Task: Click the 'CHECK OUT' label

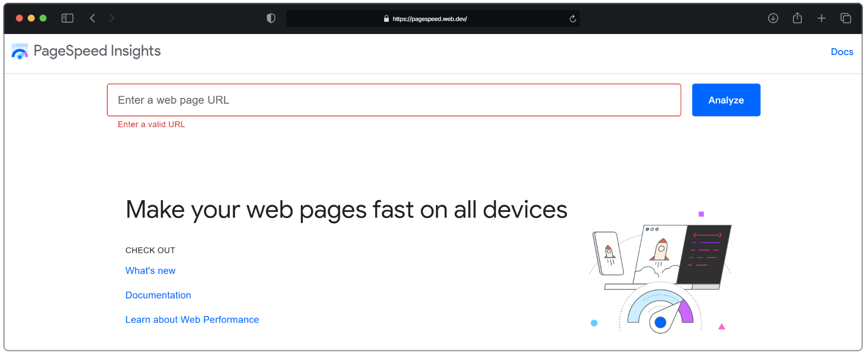Action: point(150,250)
